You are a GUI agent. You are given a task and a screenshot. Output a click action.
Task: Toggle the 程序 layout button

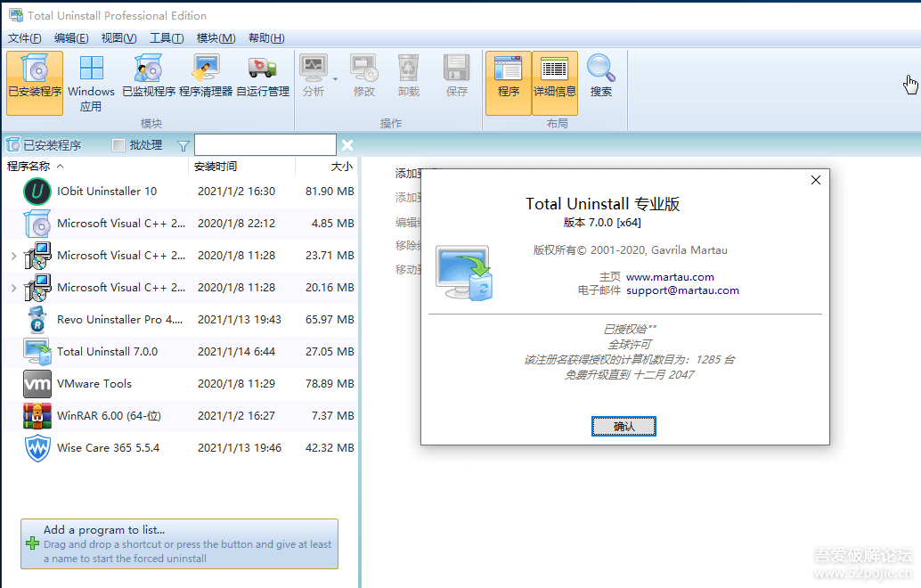click(x=509, y=83)
